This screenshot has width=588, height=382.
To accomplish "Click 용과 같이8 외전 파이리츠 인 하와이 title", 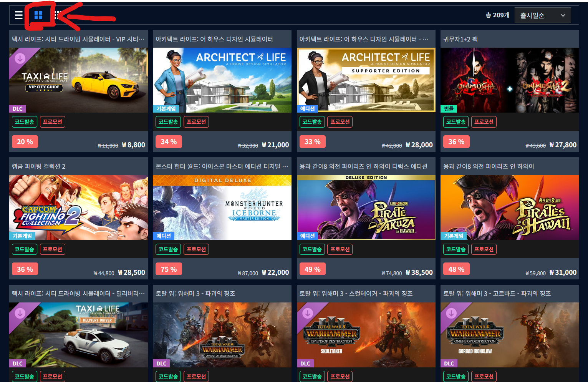I will pyautogui.click(x=489, y=166).
